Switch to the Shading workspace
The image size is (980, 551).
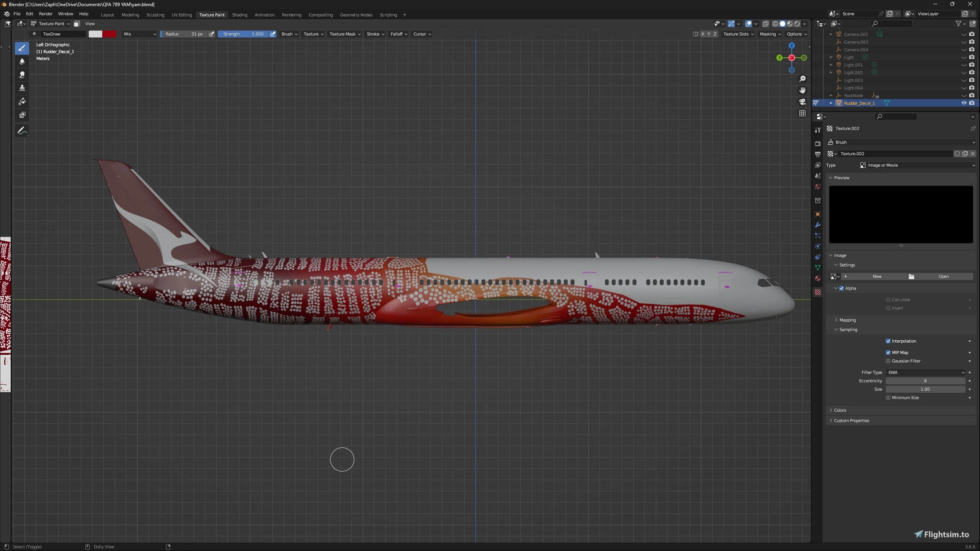point(240,15)
